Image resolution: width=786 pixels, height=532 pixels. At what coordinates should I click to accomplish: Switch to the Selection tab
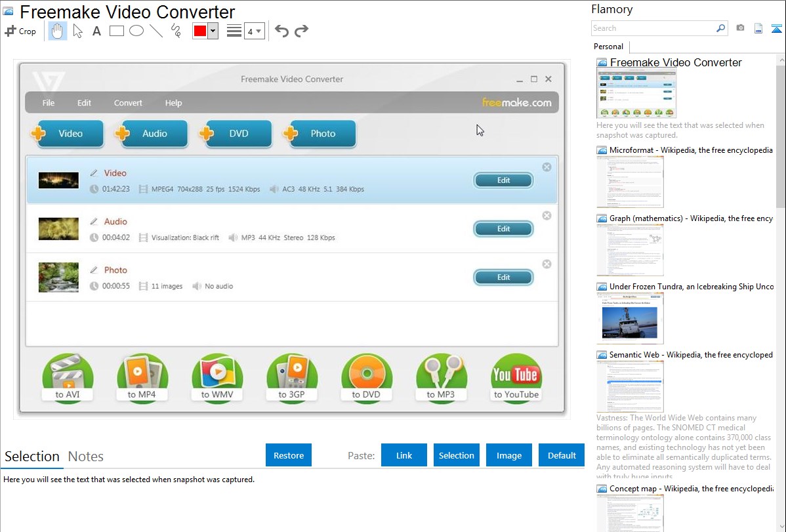click(32, 457)
